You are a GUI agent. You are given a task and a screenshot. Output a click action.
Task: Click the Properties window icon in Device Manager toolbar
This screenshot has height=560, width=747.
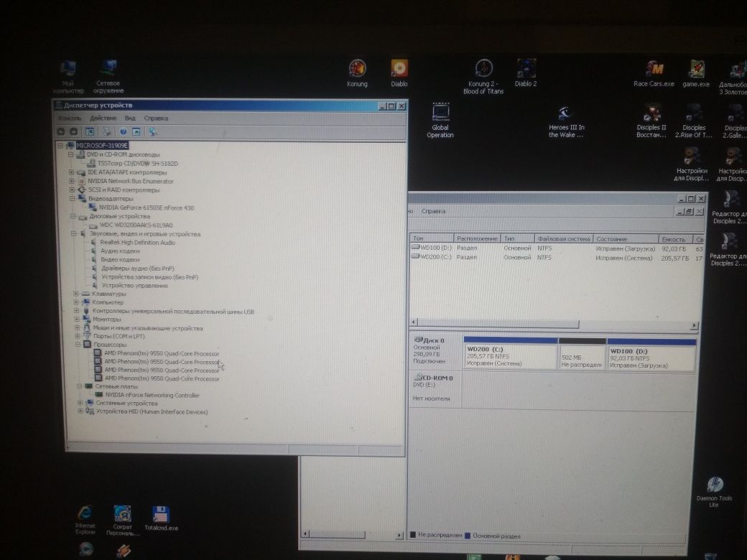[136, 132]
